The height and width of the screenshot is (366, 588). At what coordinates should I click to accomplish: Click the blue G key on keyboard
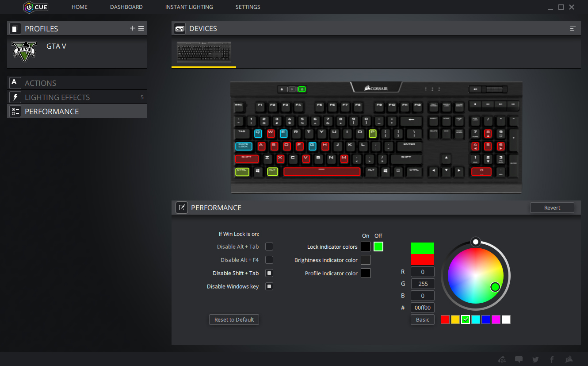tap(312, 146)
